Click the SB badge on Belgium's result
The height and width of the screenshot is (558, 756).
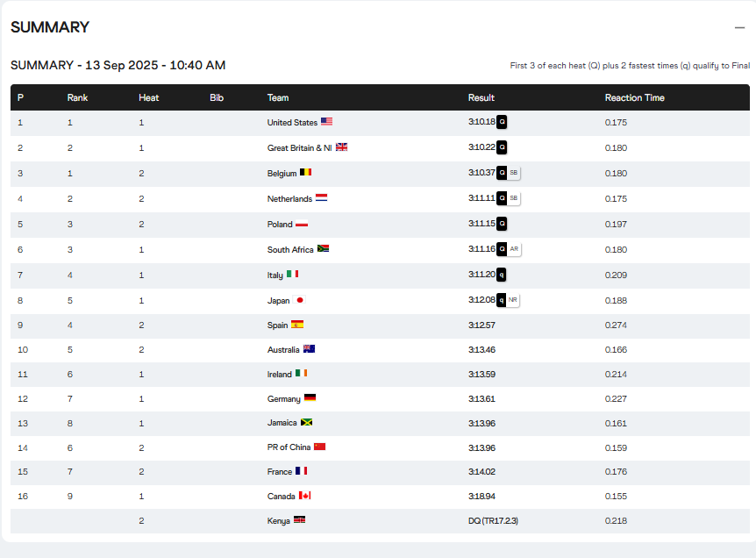[x=514, y=173]
